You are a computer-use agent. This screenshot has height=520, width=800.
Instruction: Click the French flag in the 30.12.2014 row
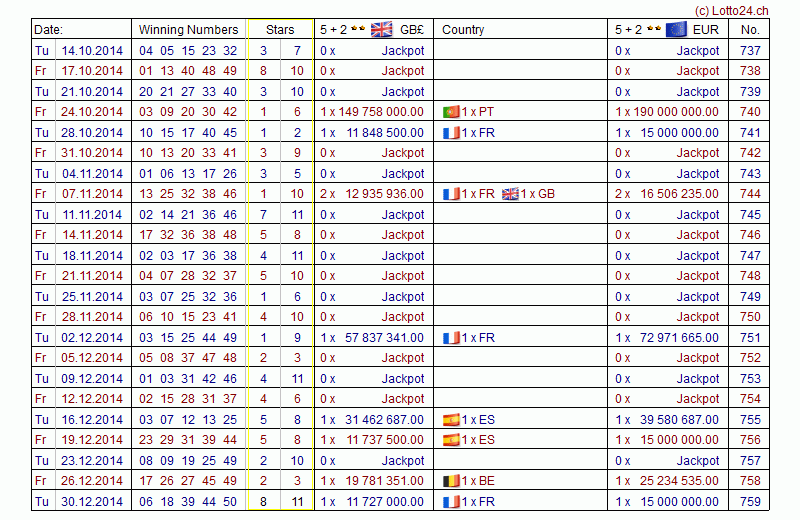click(451, 502)
